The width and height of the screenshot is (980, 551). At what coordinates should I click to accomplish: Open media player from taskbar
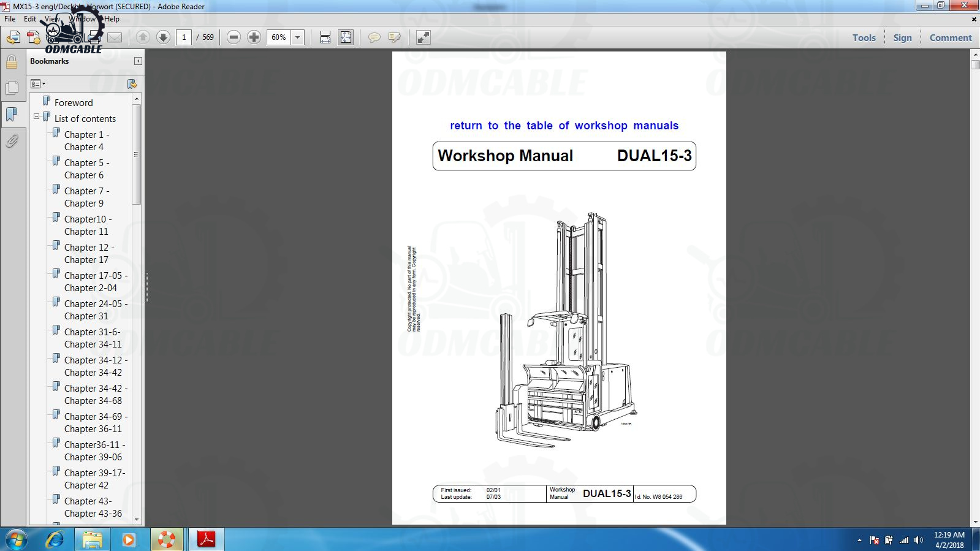(x=129, y=539)
